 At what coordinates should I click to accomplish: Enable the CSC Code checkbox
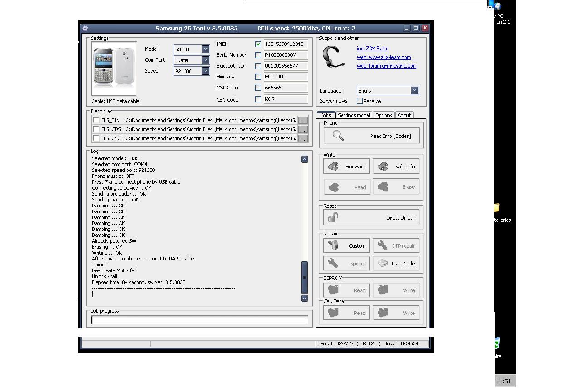[x=258, y=99]
